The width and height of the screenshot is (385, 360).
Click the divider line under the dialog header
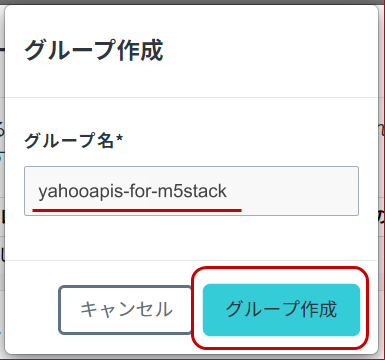[191, 97]
